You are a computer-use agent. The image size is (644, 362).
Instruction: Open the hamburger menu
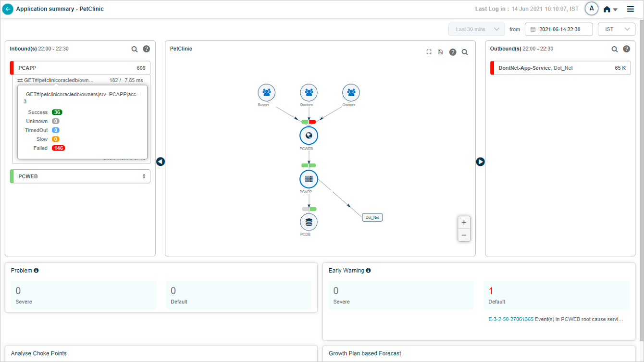tap(631, 9)
